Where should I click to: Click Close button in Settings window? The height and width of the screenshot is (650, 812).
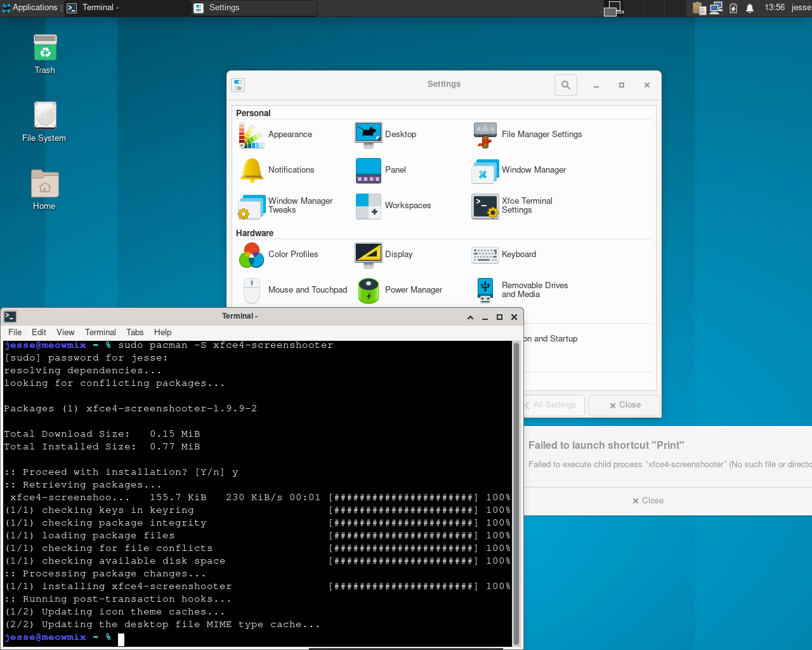tap(625, 405)
